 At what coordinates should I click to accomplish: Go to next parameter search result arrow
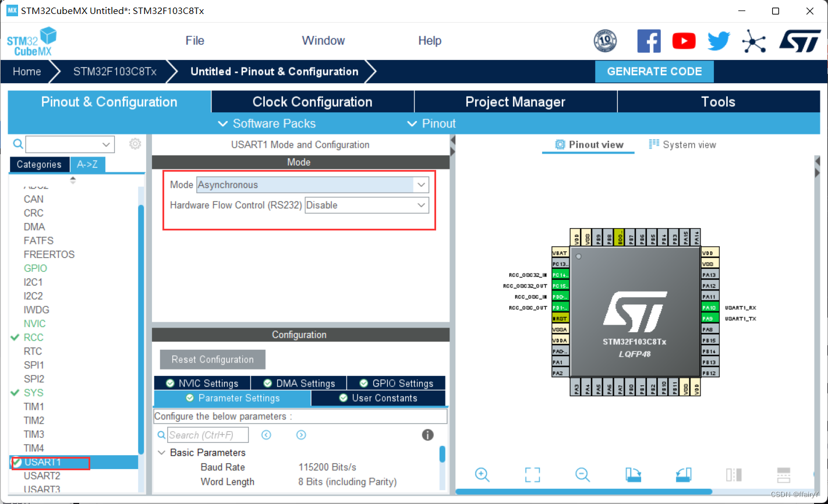[x=301, y=435]
